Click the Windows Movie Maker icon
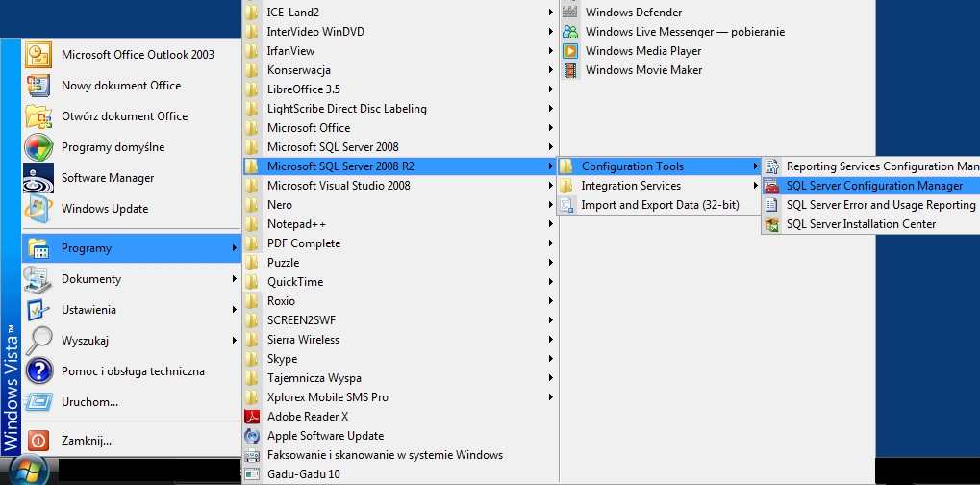 (570, 70)
